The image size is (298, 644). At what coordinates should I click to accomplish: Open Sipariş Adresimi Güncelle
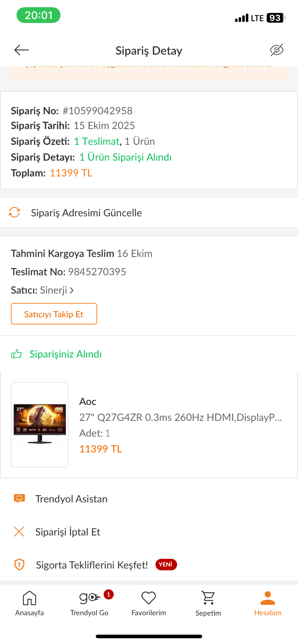coord(149,212)
